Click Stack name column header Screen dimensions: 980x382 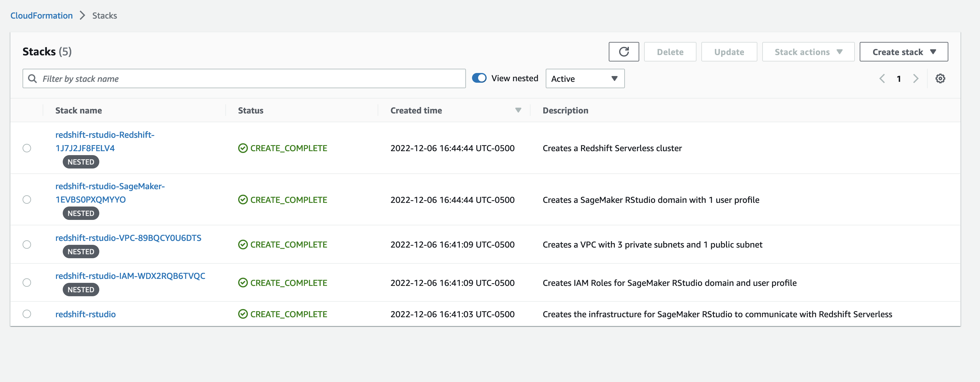[x=78, y=111]
